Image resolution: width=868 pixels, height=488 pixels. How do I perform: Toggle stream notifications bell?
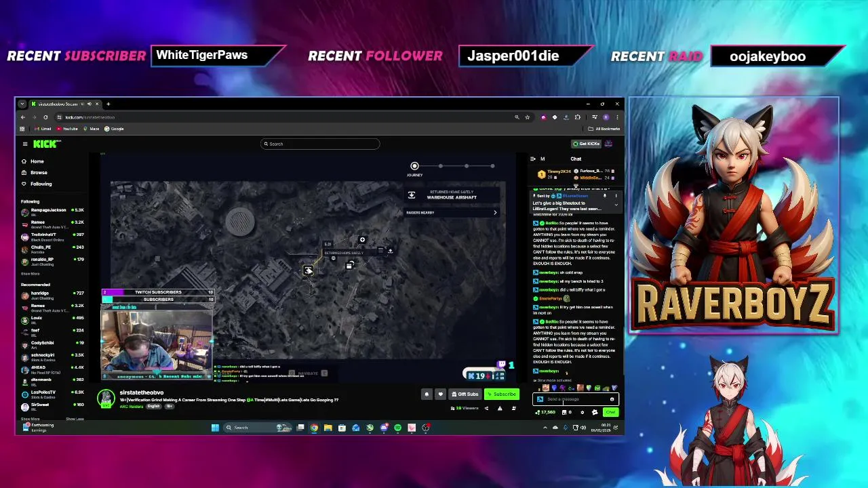pyautogui.click(x=427, y=394)
